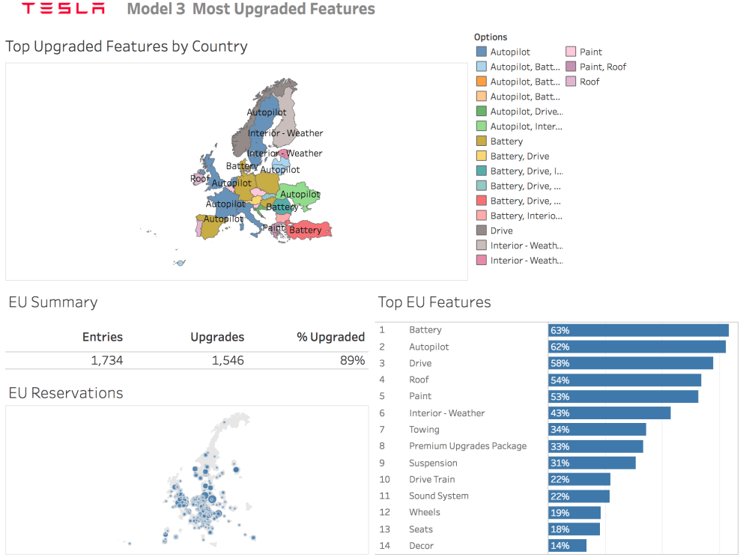Select the Autopilot legend color swatch
The width and height of the screenshot is (749, 560).
(x=482, y=52)
